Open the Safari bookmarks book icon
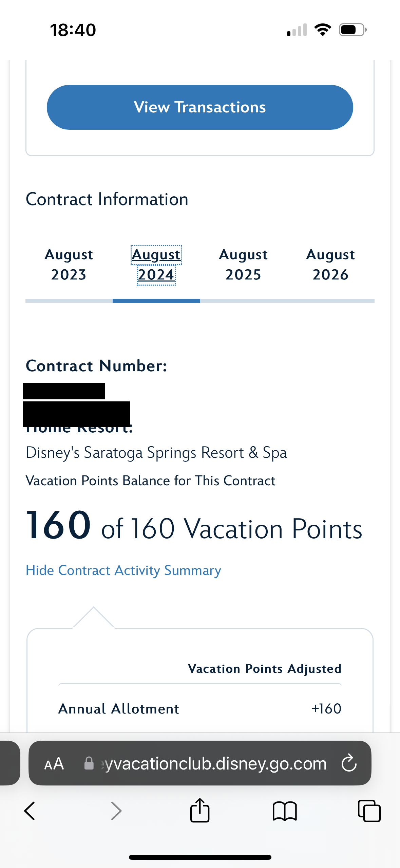The height and width of the screenshot is (868, 400). pyautogui.click(x=285, y=811)
